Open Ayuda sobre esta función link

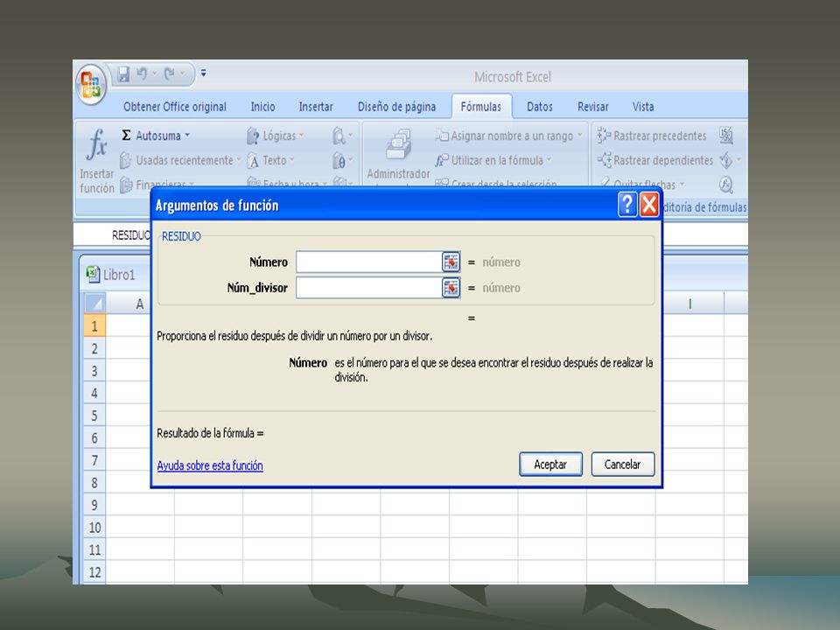[x=210, y=465]
